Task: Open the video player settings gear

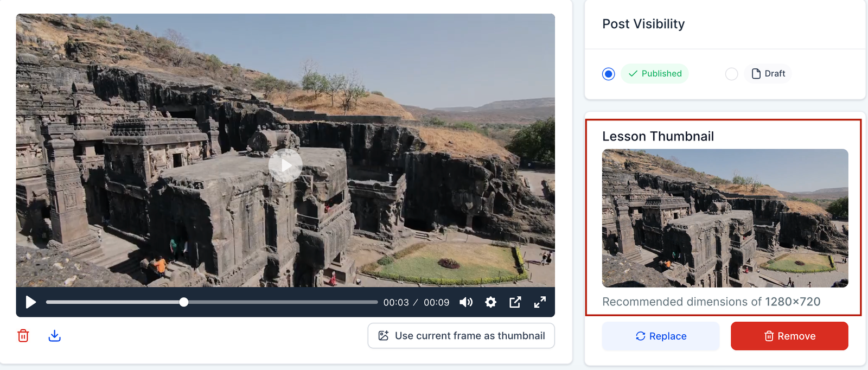Action: coord(490,302)
